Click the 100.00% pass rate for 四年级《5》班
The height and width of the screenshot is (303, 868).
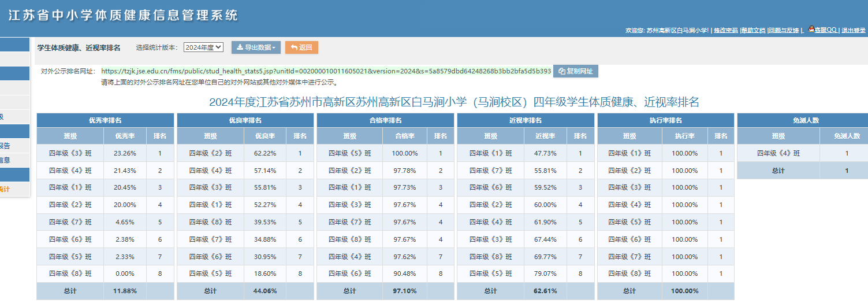405,153
